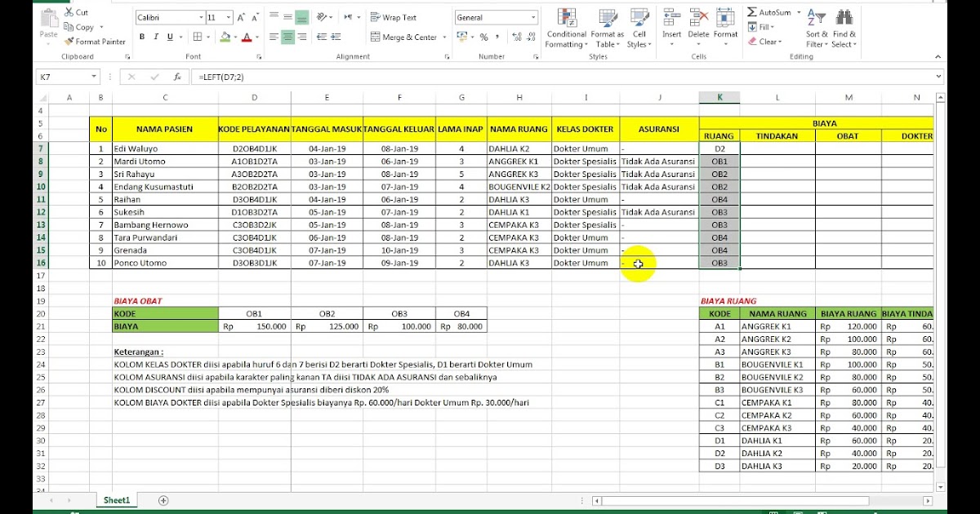Activate the Format Painter brush
This screenshot has height=514, width=980.
click(x=69, y=42)
